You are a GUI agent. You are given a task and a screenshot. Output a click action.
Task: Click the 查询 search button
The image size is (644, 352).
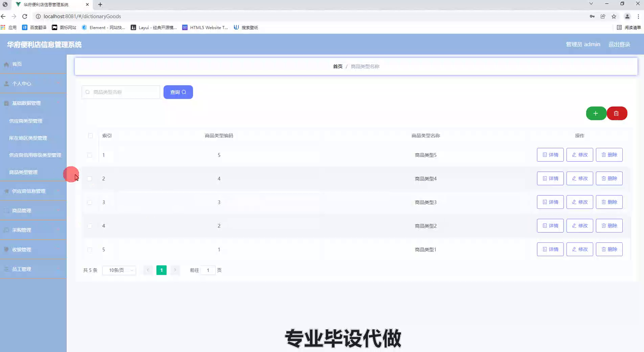(178, 92)
